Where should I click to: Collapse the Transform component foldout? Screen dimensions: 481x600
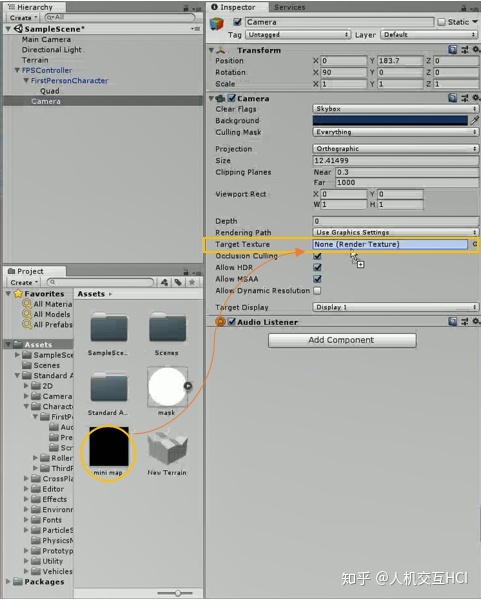211,50
